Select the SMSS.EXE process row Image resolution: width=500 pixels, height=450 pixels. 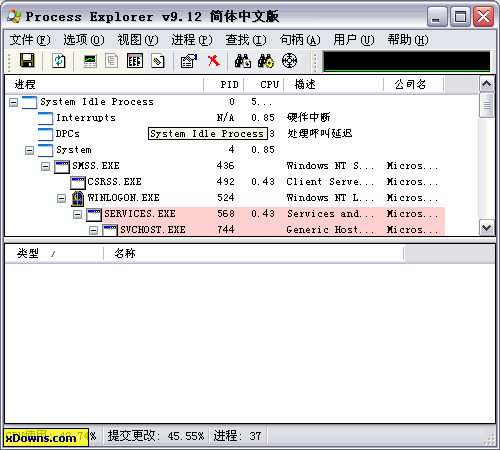[225, 166]
